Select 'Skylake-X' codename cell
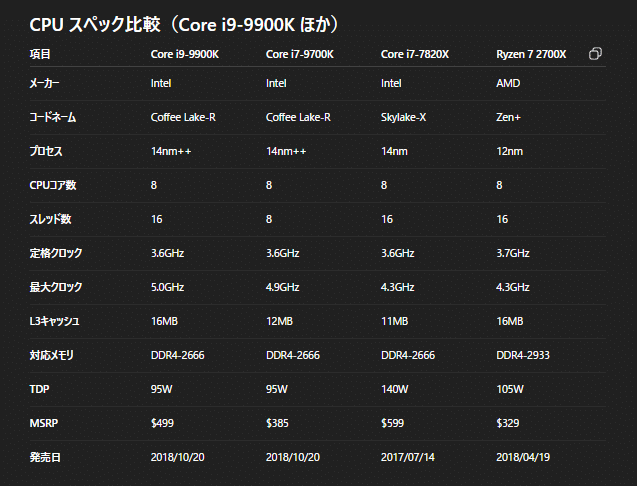 [403, 117]
